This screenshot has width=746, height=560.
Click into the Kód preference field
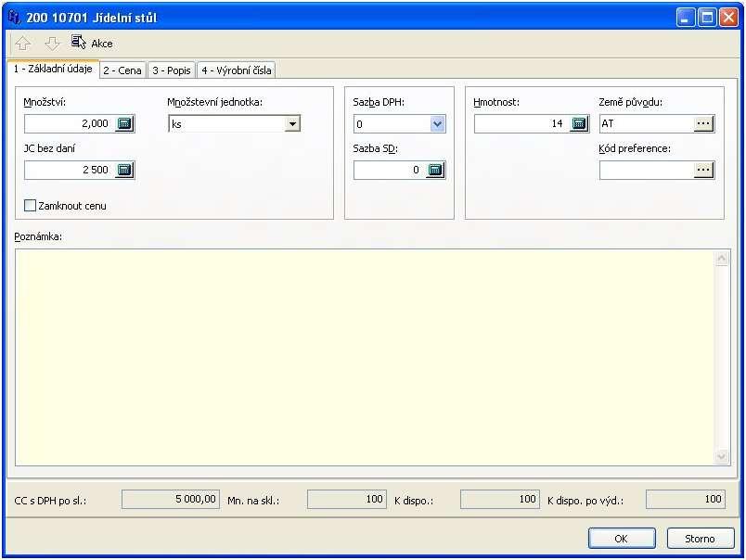point(647,170)
